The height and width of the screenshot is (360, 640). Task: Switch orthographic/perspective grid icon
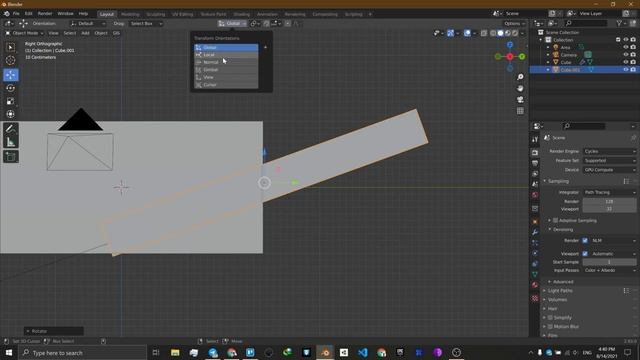coord(520,111)
